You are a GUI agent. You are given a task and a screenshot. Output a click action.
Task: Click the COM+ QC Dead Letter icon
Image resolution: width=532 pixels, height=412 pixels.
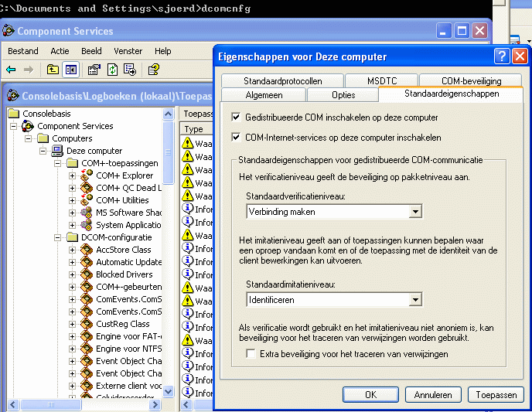87,188
